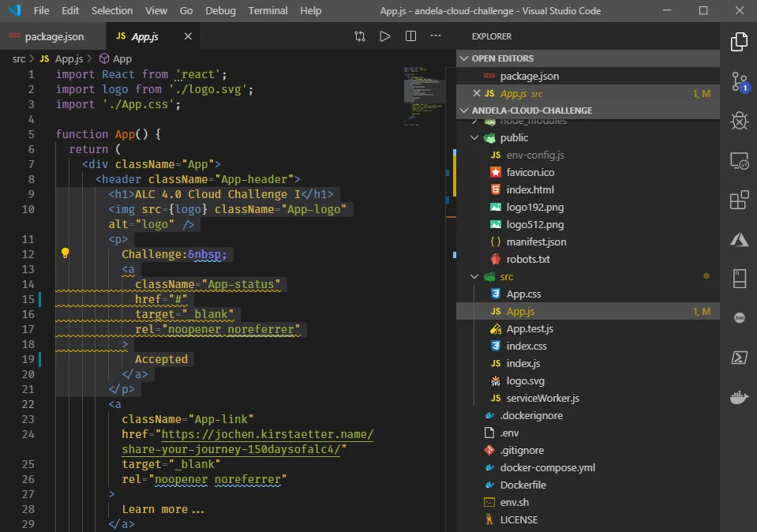This screenshot has width=757, height=532.
Task: Open editor More Actions ellipsis menu
Action: coord(436,36)
